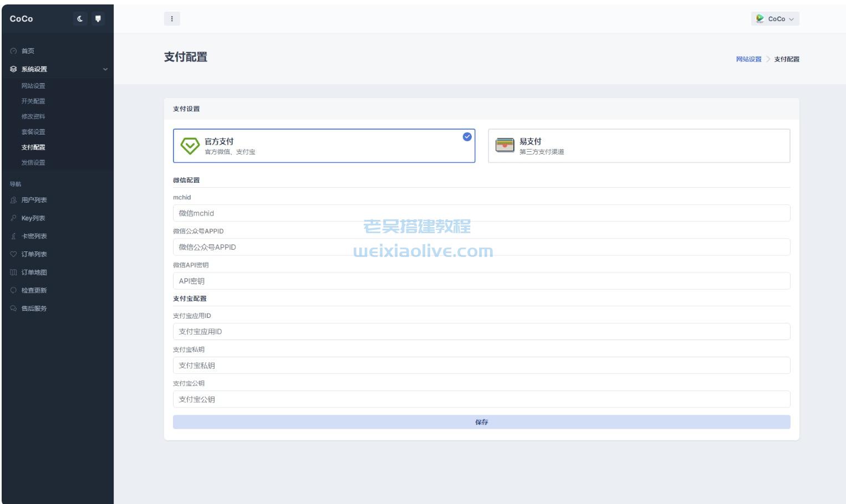This screenshot has height=504, width=846.
Task: Click the green 官方支付 diamond logo
Action: coord(190,146)
